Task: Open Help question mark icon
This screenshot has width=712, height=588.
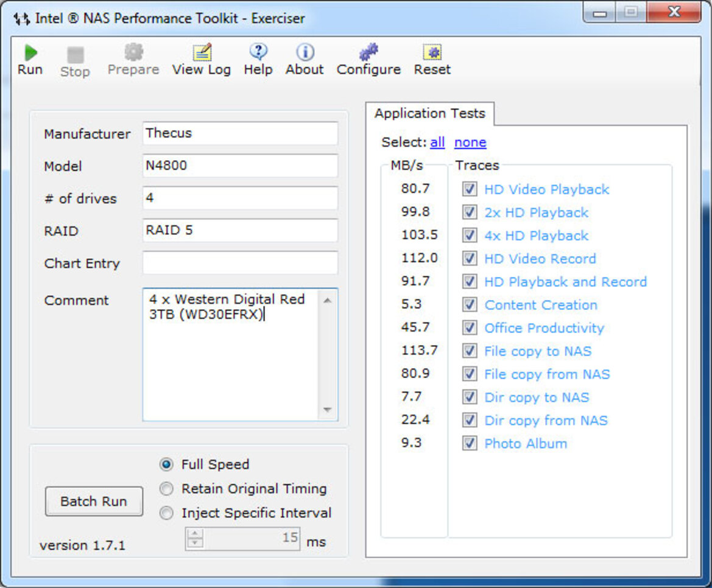Action: (x=258, y=52)
